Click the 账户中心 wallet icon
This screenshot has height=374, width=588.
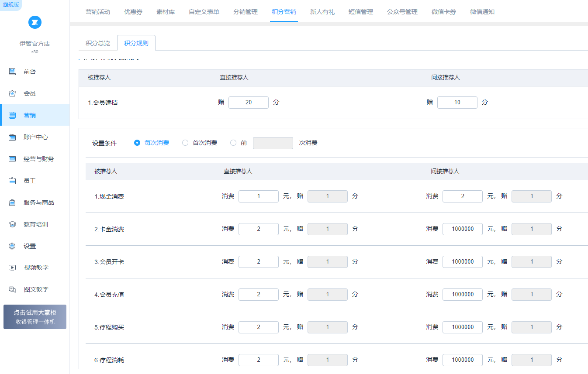click(12, 137)
